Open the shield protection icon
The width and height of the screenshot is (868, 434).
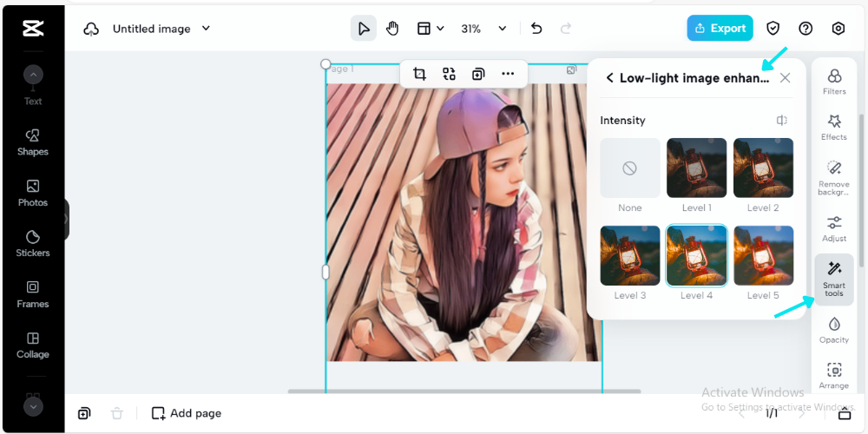(x=773, y=29)
